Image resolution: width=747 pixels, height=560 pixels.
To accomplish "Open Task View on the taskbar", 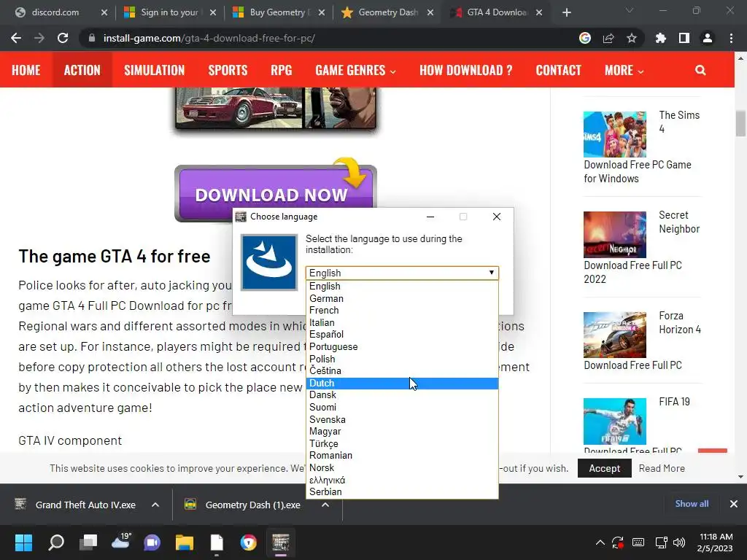I will [x=88, y=542].
